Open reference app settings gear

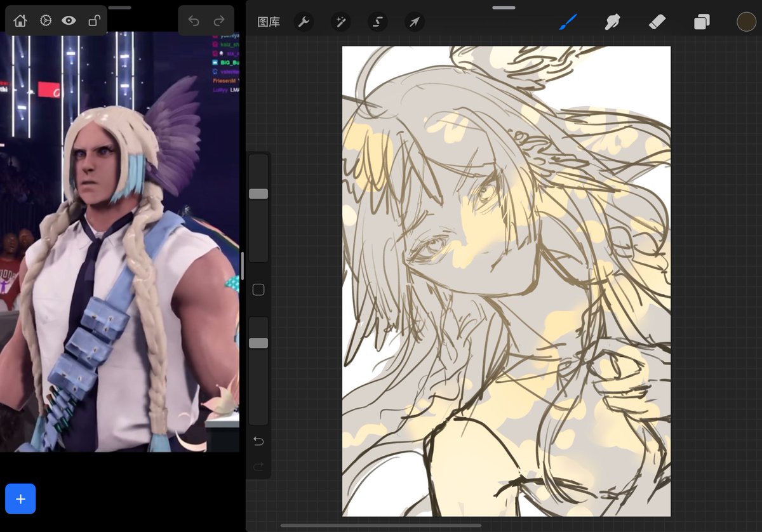pos(45,21)
